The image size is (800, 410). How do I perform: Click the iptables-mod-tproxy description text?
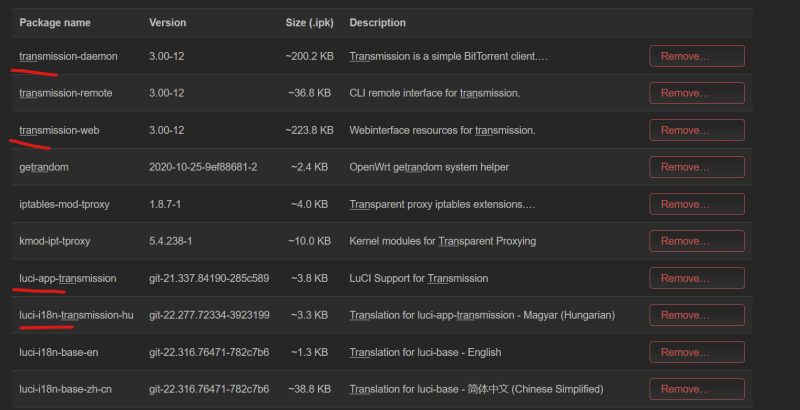442,204
